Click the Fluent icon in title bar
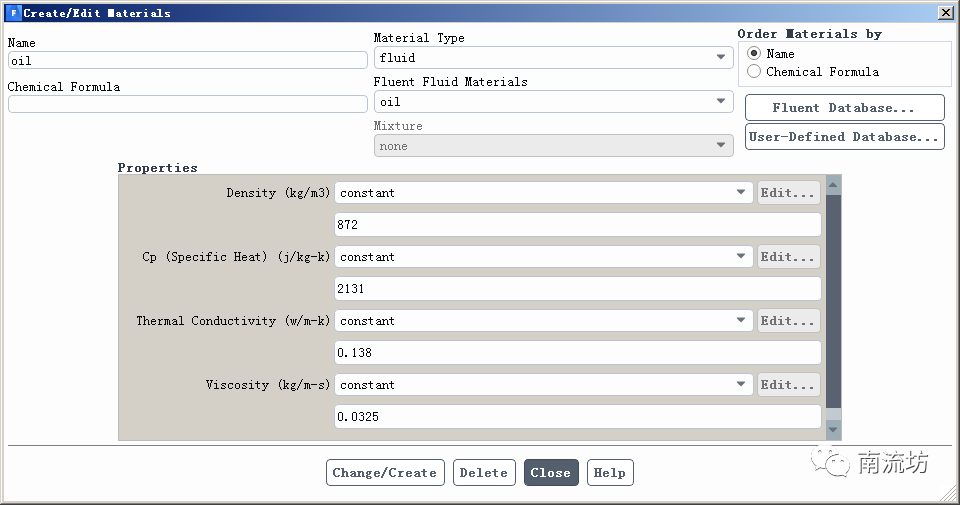Viewport: 960px width, 505px height. pyautogui.click(x=14, y=13)
